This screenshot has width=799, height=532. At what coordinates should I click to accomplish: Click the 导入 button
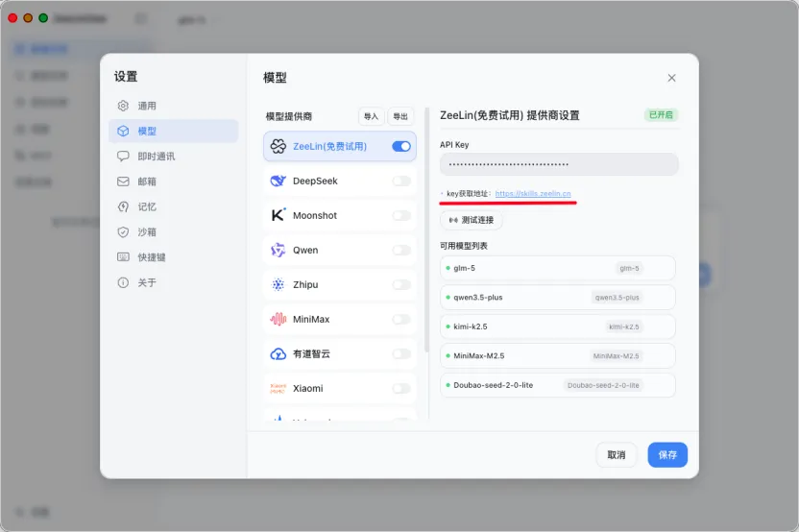coord(371,116)
